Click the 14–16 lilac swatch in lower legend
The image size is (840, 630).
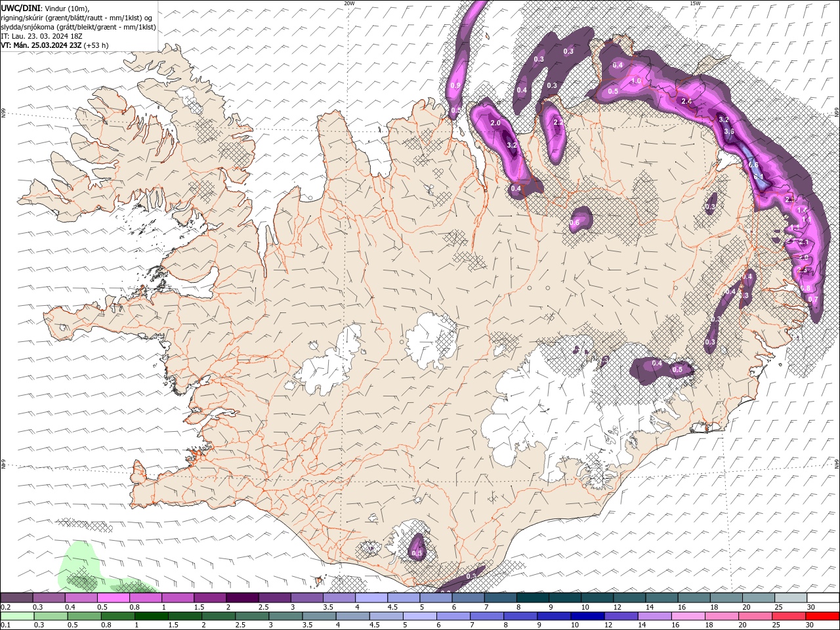[654, 616]
